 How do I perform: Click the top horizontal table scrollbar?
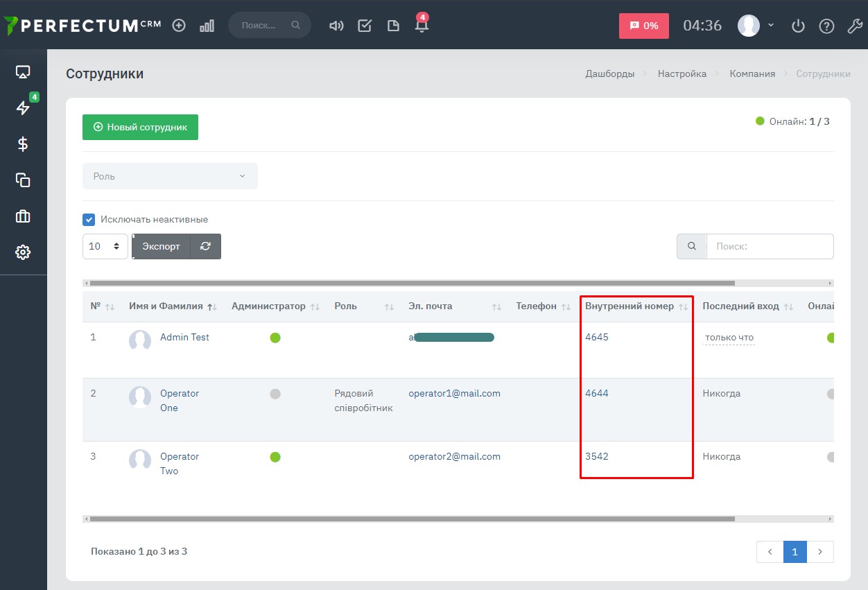coord(412,283)
